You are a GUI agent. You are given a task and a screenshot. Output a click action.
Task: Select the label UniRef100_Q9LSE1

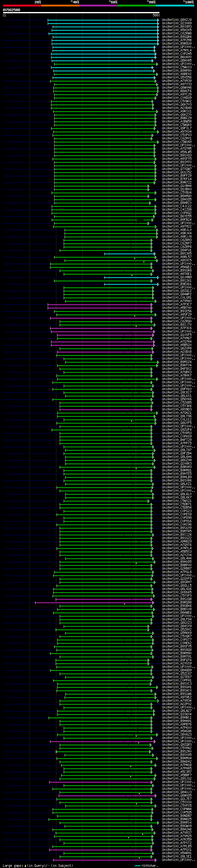point(177,856)
